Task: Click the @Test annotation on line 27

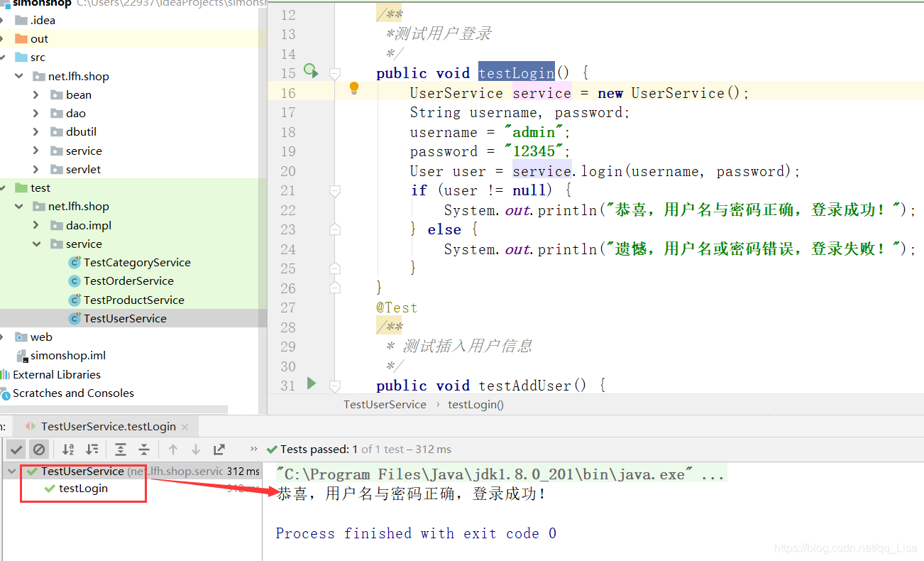Action: click(397, 307)
